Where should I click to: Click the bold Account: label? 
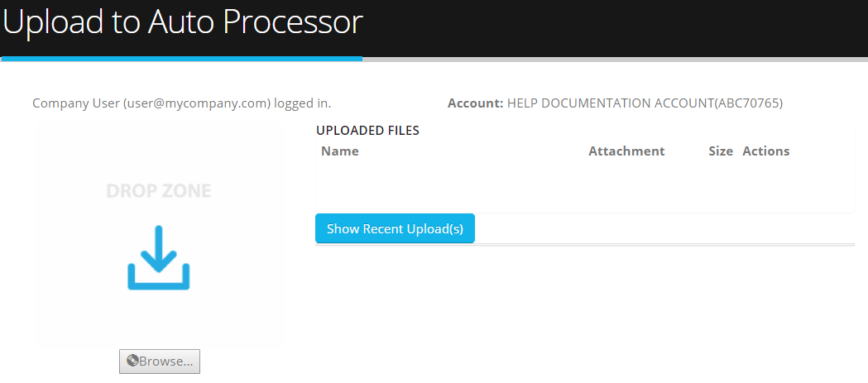[476, 103]
